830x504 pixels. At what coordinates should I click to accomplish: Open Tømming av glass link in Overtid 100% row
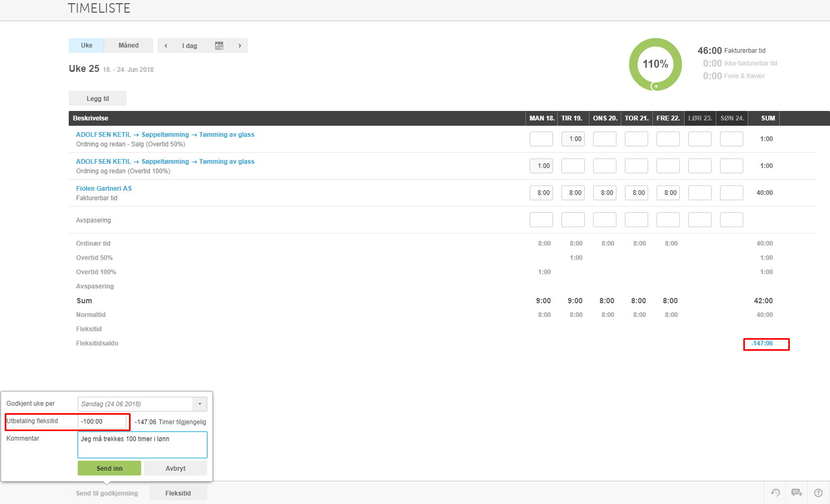coord(227,162)
